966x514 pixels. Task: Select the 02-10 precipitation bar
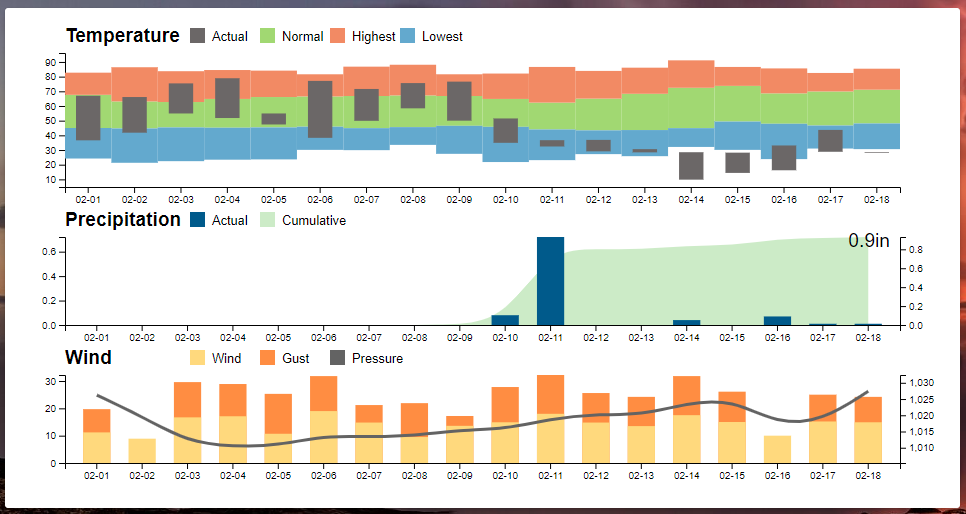(x=505, y=320)
